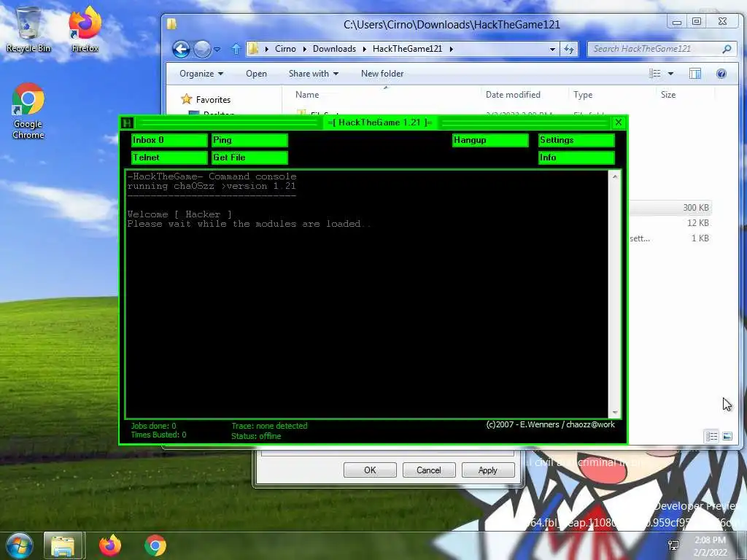Close the HackTheGame window with the X
The width and height of the screenshot is (747, 560).
pos(619,122)
